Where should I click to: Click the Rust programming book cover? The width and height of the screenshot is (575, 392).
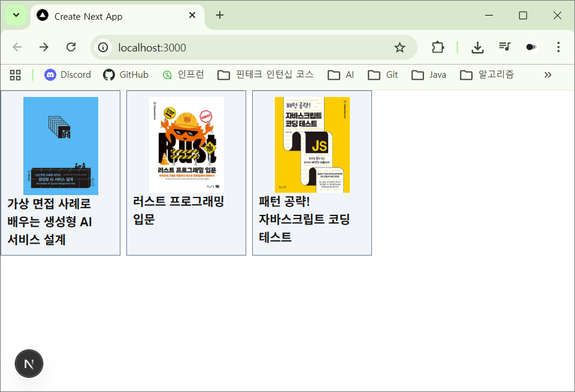click(x=186, y=144)
